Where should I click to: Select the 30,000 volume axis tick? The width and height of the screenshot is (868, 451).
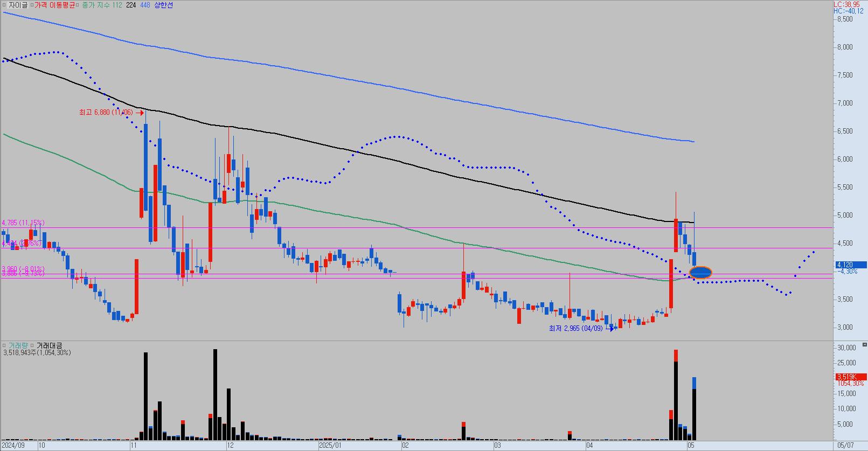click(846, 348)
